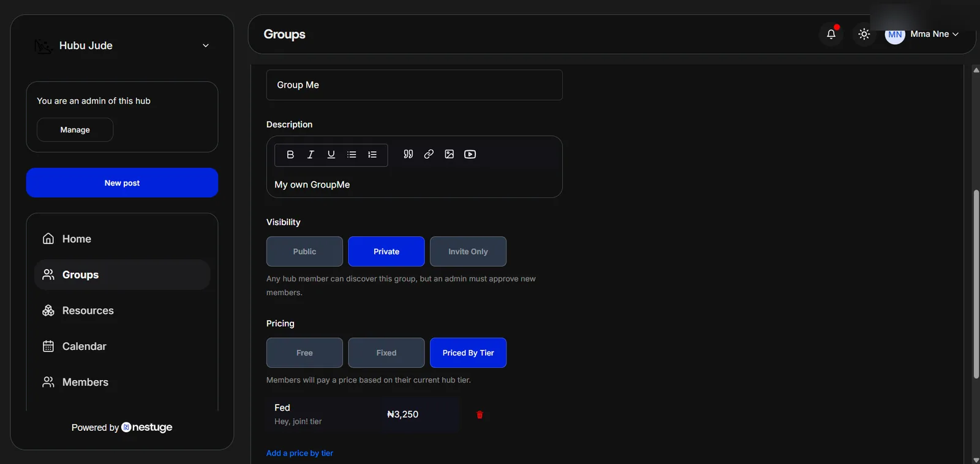Choose Fixed pricing
Screen dimensions: 980x464
(386, 353)
